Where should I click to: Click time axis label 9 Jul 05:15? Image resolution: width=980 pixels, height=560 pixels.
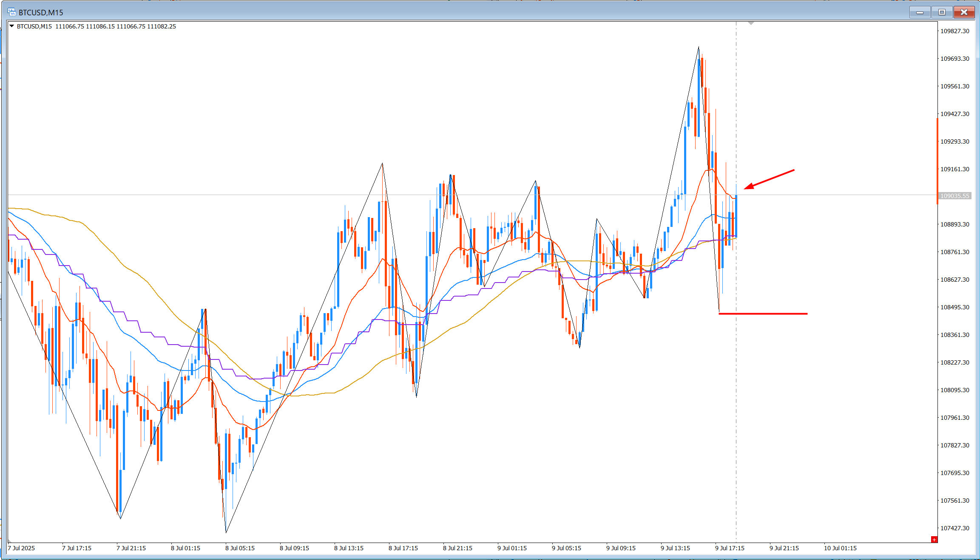[566, 548]
